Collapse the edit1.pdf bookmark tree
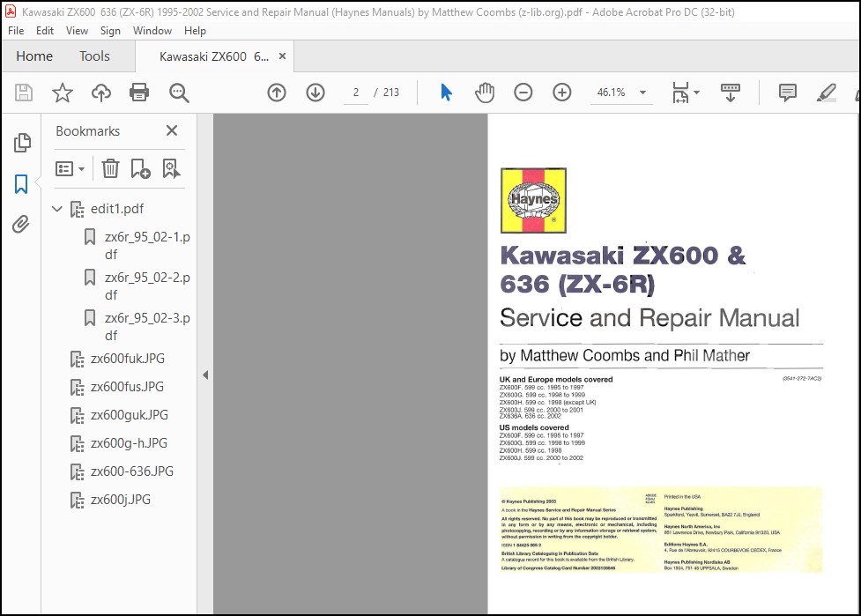861x616 pixels. tap(57, 209)
